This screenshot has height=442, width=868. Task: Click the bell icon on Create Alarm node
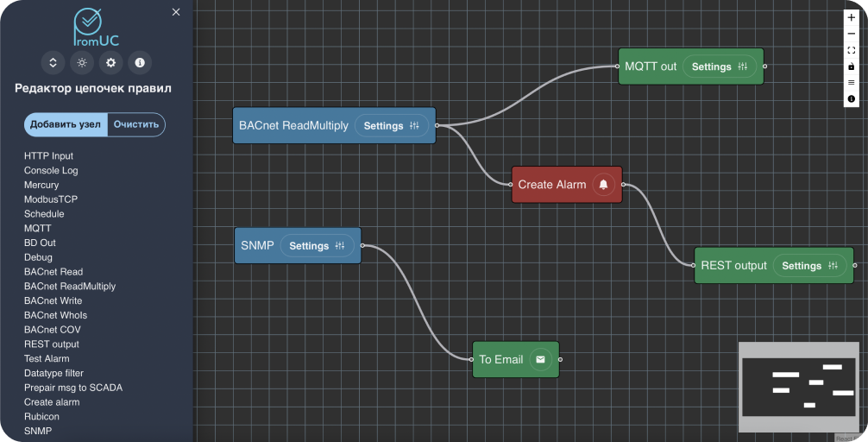(x=604, y=185)
